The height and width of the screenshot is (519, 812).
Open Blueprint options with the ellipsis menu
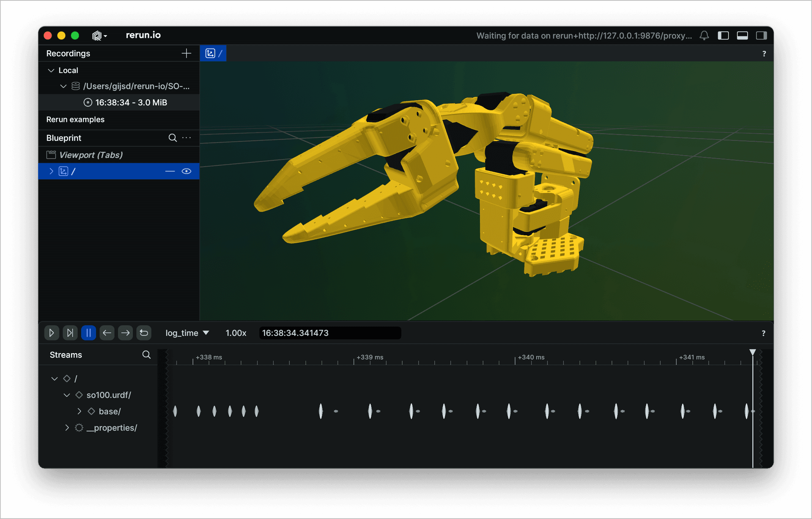coord(186,137)
